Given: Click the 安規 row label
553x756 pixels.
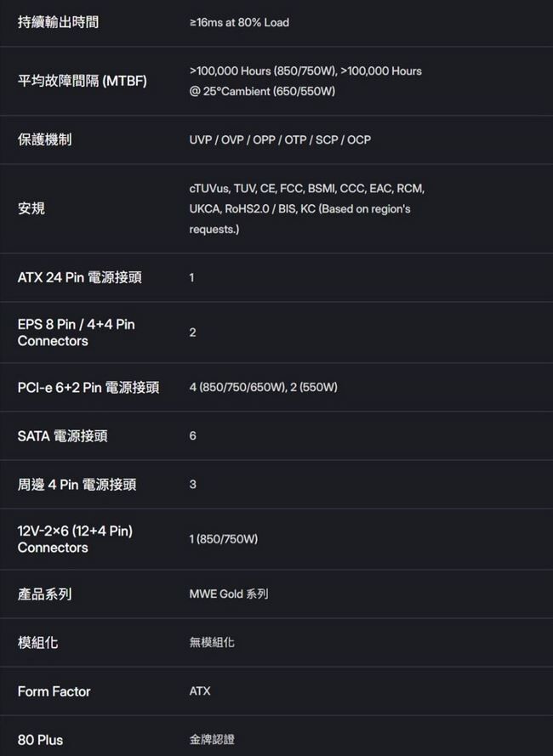Looking at the screenshot, I should tap(31, 208).
